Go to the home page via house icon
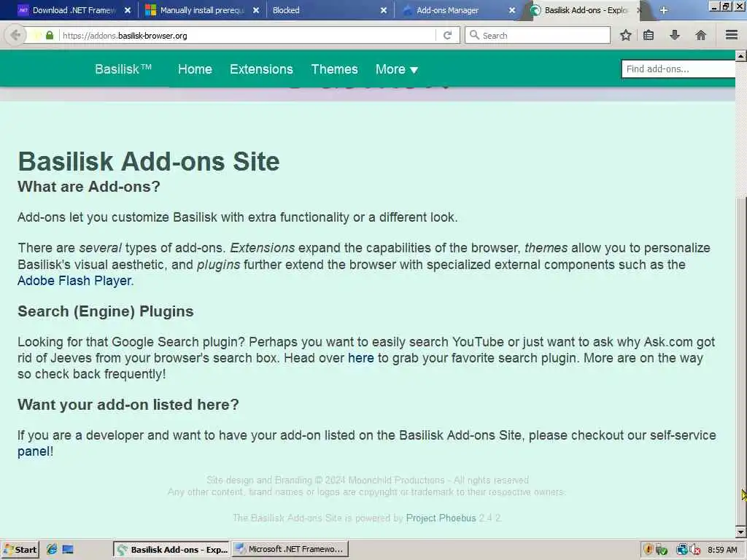This screenshot has height=560, width=747. [701, 35]
